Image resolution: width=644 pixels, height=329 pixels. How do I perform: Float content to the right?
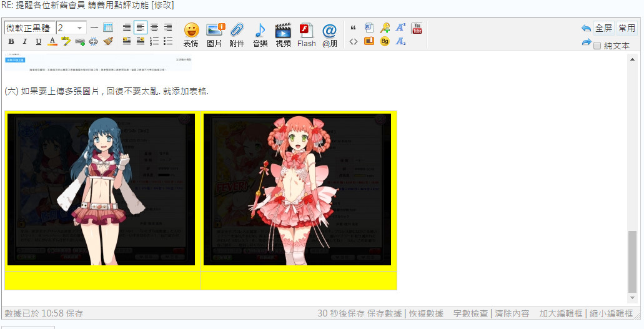point(141,41)
